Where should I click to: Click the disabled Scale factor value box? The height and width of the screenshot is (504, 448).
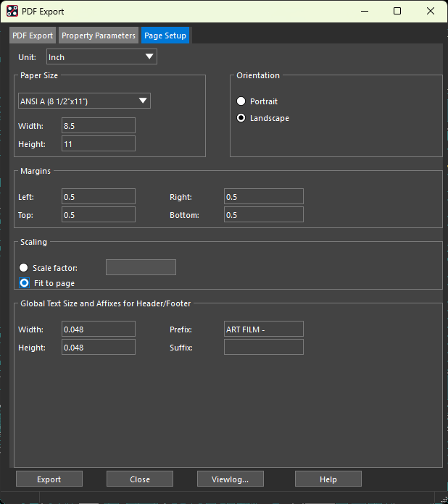pos(141,267)
